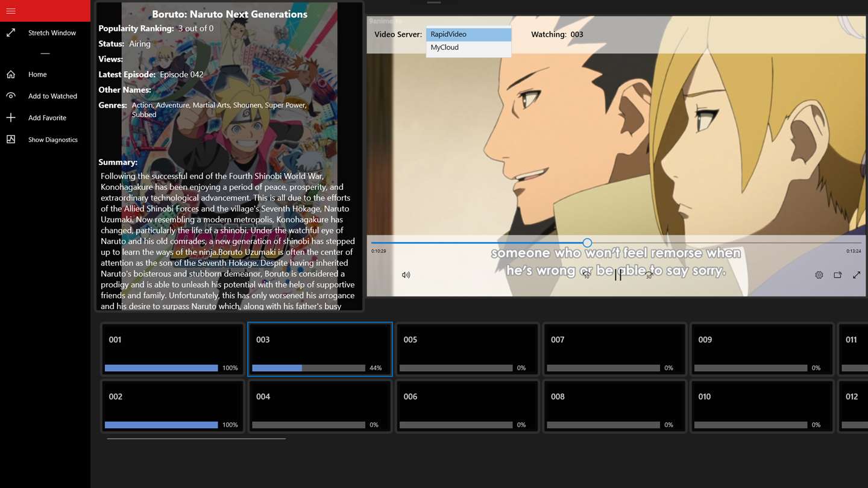Click the Boruto: Naruto Next Generations title
The width and height of the screenshot is (868, 488).
230,14
